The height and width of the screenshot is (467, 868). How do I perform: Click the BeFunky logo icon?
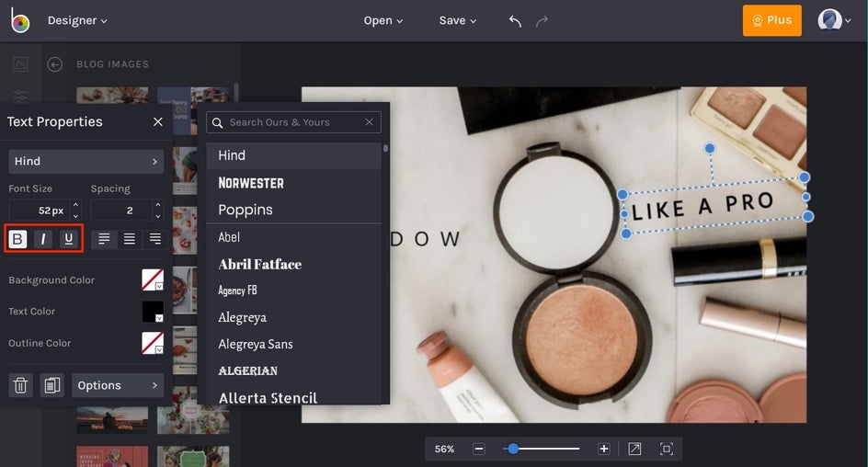click(x=19, y=20)
